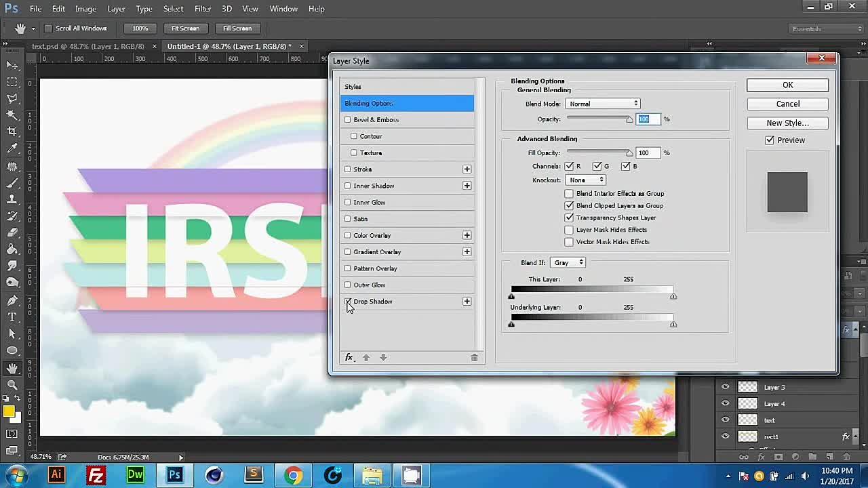Select the Hand tool in toolbox

point(12,368)
